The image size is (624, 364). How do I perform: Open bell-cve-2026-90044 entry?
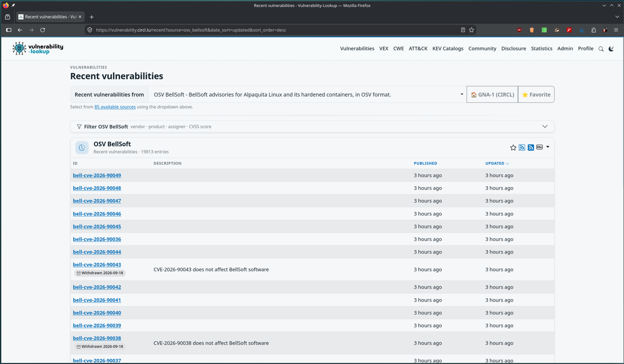pyautogui.click(x=97, y=252)
